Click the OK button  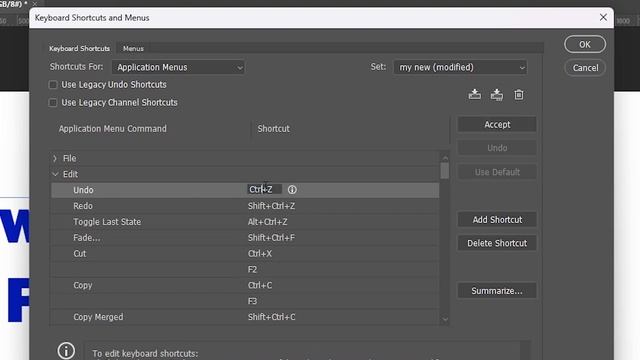click(x=585, y=44)
